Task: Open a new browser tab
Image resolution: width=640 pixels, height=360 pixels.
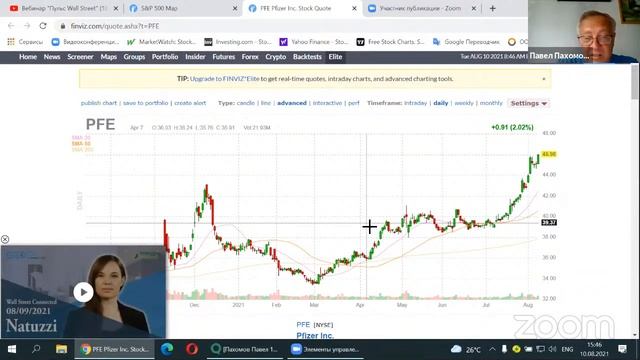Action: [x=493, y=8]
